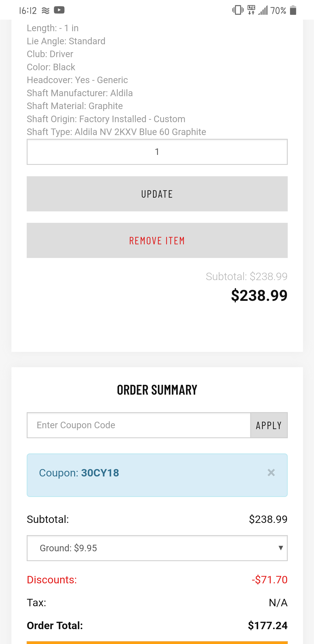314x644 pixels.
Task: Focus the item quantity field
Action: pyautogui.click(x=157, y=152)
